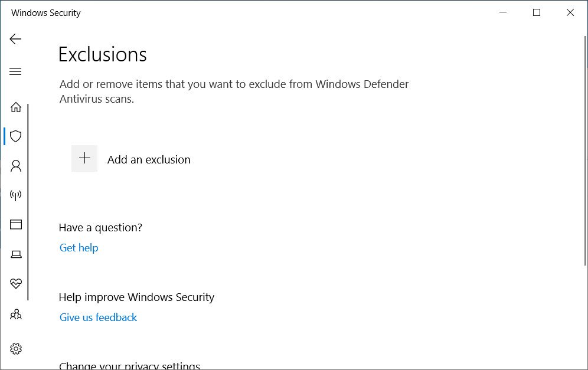The height and width of the screenshot is (370, 588).
Task: Open App & browser control icon
Action: click(x=16, y=224)
